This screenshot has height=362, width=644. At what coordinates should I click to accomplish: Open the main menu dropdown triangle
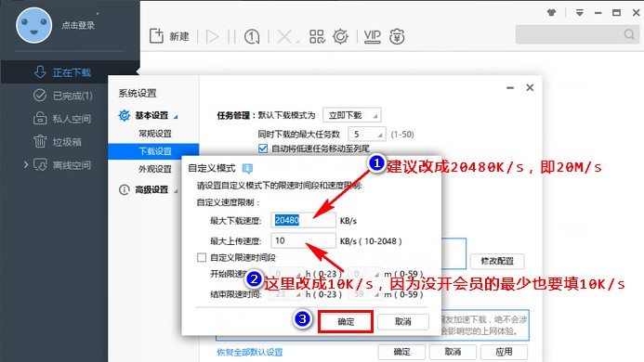tap(580, 13)
